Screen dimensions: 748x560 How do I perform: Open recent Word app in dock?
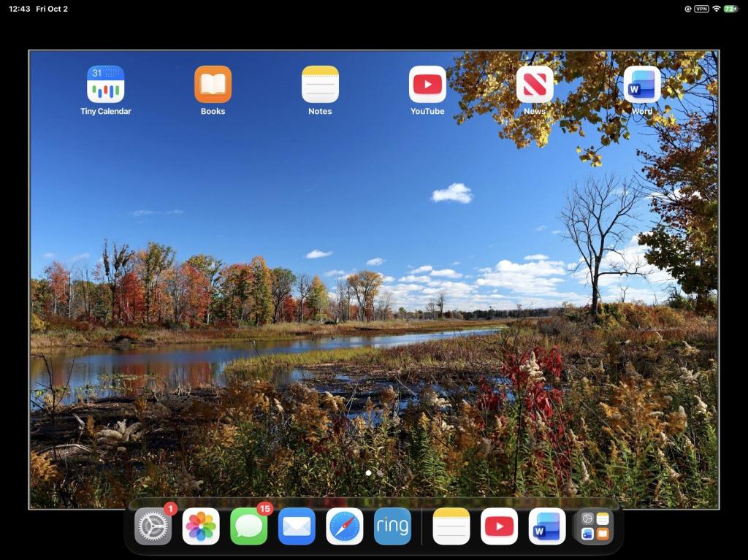[547, 526]
